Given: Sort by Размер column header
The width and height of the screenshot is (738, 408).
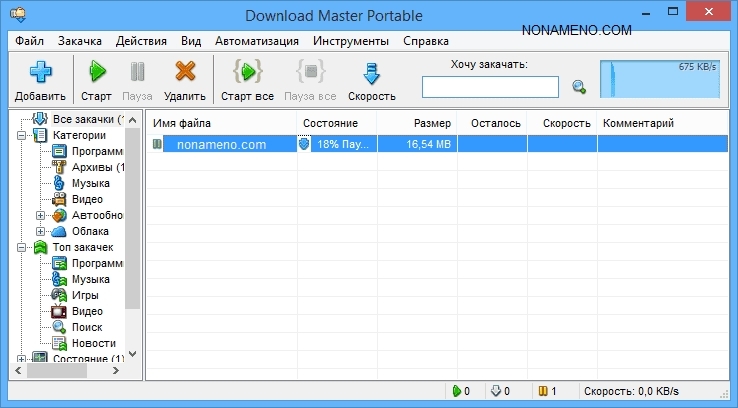Looking at the screenshot, I should [x=417, y=123].
